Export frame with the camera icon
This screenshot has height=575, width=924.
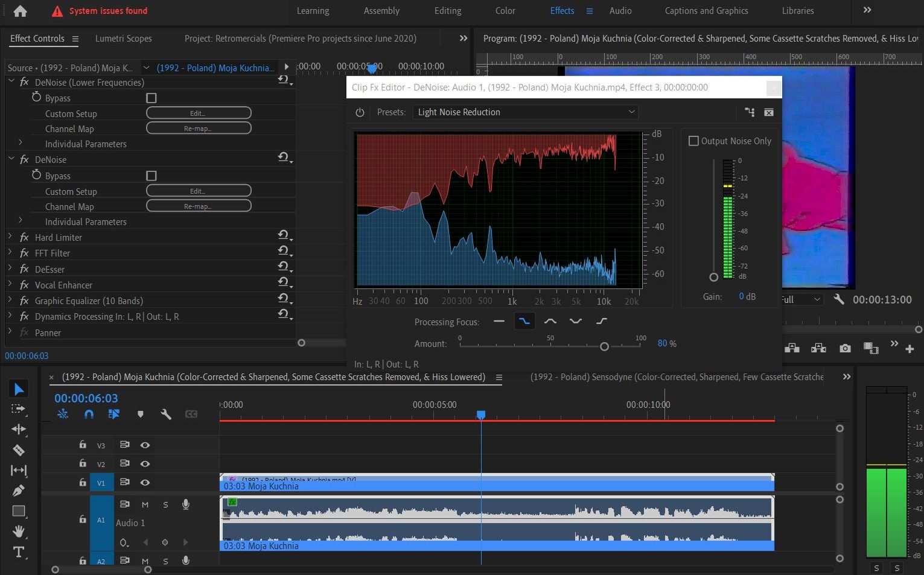coord(845,348)
